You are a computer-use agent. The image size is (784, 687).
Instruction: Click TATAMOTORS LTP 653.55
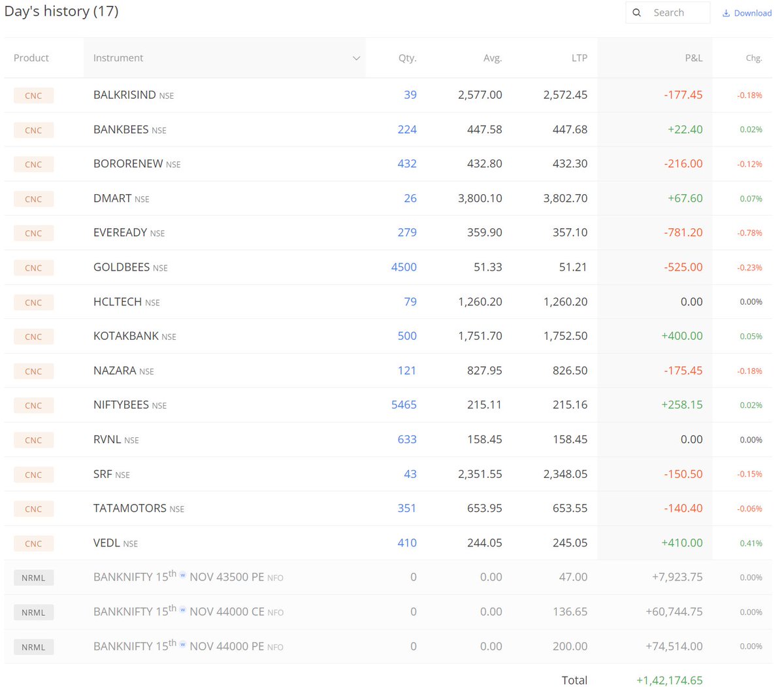click(x=570, y=509)
